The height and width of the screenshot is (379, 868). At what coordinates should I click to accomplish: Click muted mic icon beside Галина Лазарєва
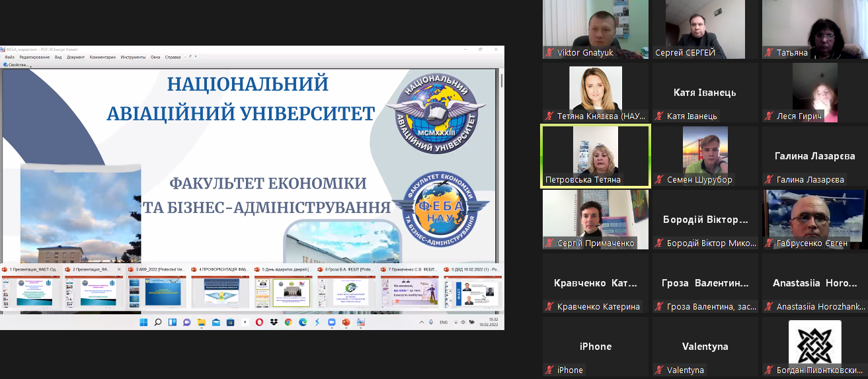(769, 180)
